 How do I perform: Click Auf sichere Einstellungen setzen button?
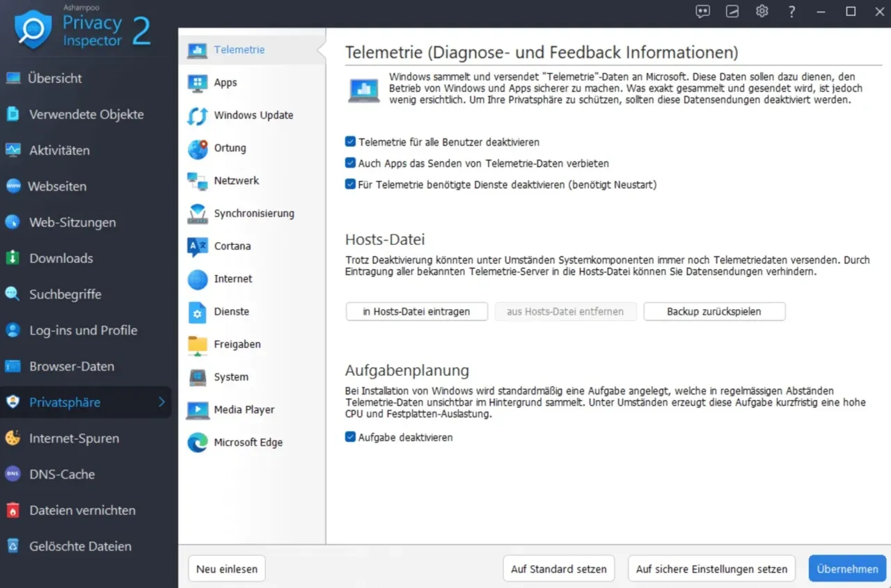pos(711,569)
